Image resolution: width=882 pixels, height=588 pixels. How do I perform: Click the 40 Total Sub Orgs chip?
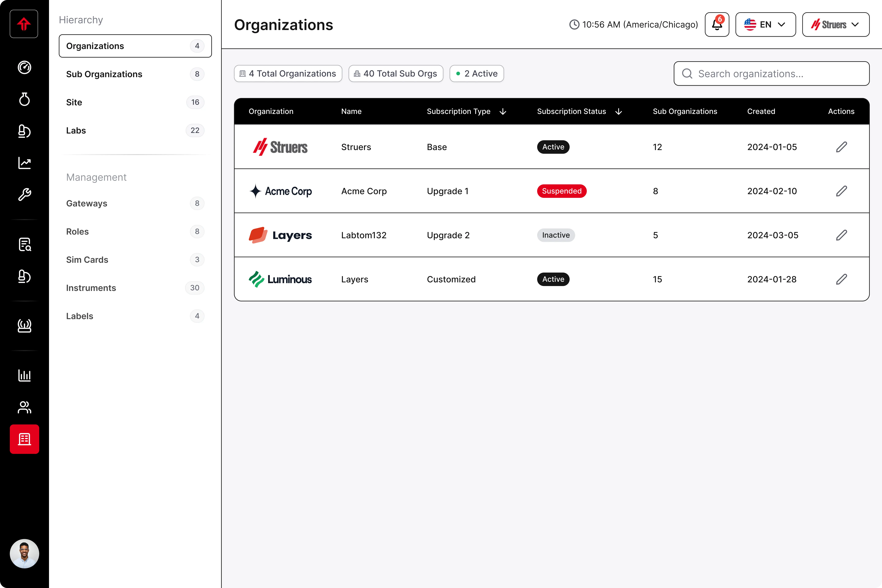point(396,73)
